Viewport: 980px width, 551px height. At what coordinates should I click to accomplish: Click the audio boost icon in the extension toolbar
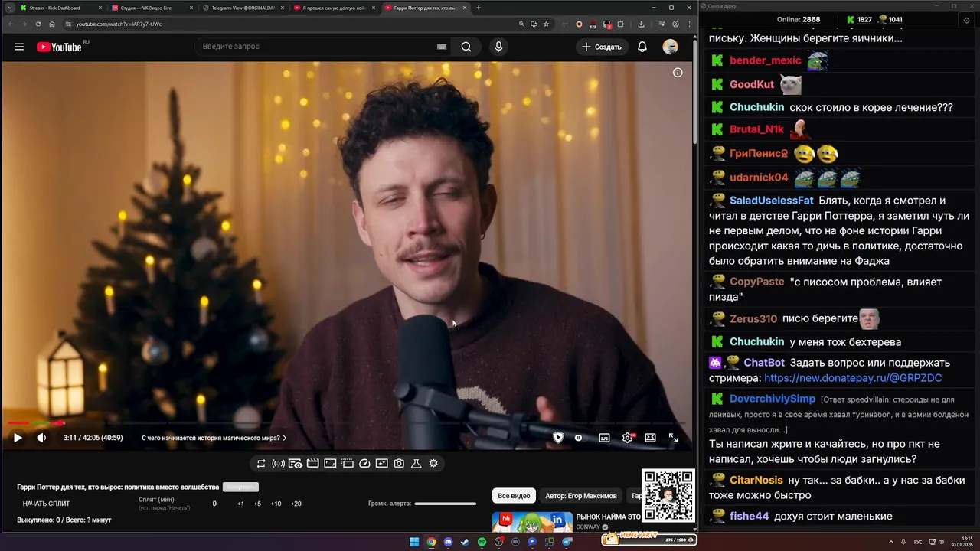click(x=278, y=464)
